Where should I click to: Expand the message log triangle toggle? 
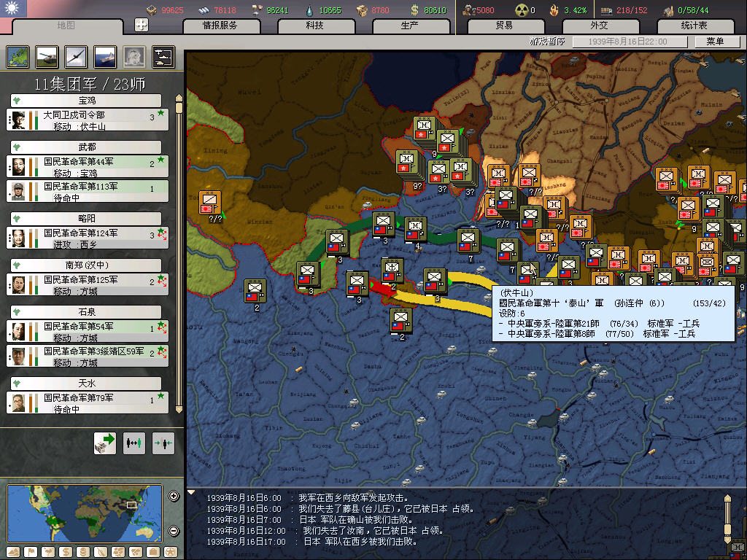191,492
